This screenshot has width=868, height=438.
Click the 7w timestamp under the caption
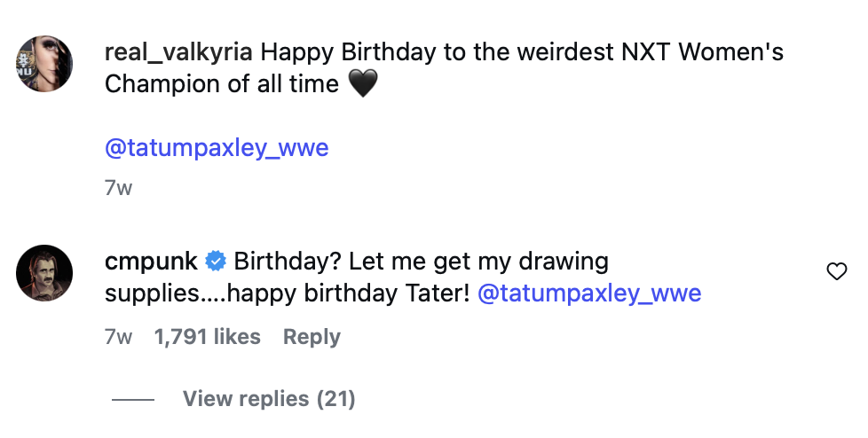(x=118, y=188)
